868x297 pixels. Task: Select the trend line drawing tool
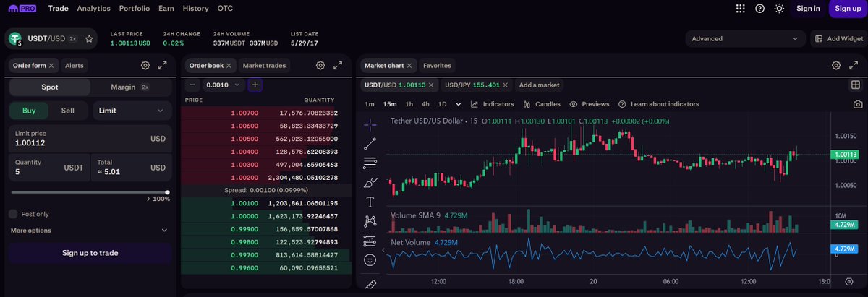coord(370,143)
